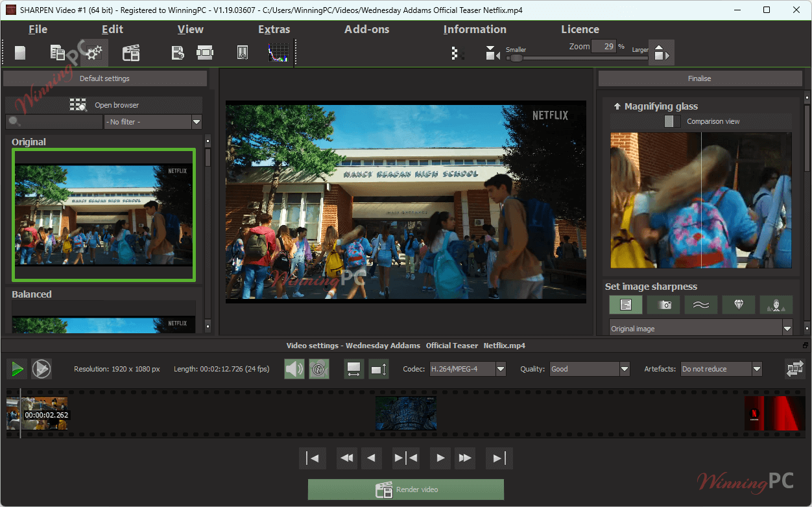Click the fast rewind button

pos(347,458)
